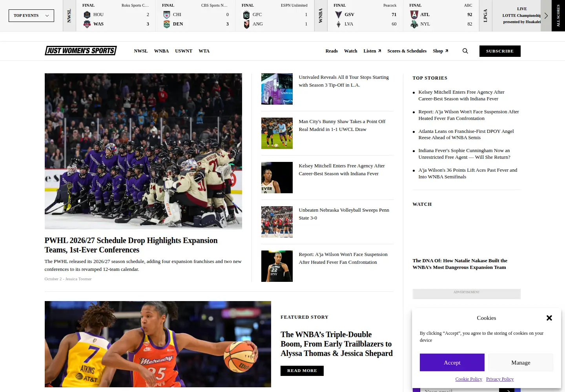The image size is (565, 392).
Task: Open the Unrivaled tour bus thumbnail
Action: pos(277,89)
